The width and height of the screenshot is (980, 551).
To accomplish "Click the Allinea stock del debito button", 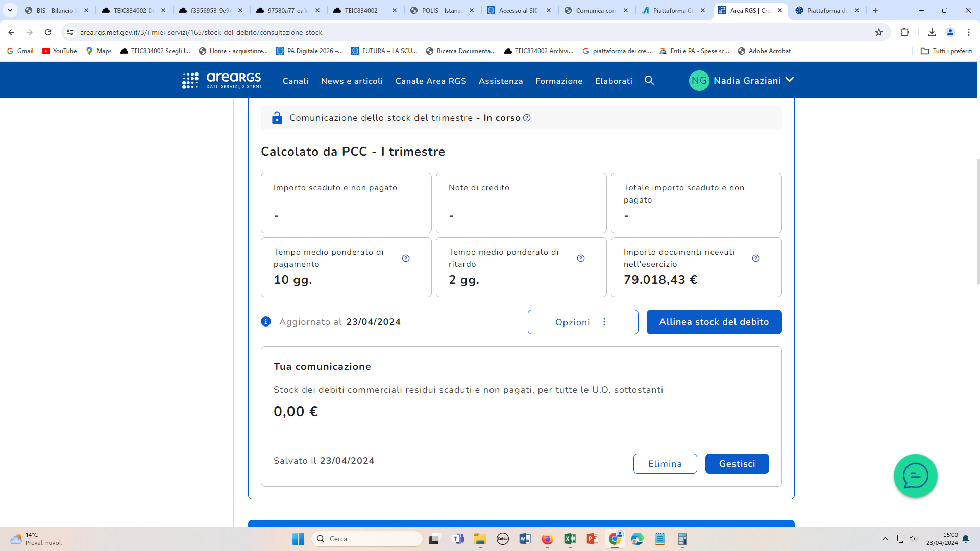I will (x=714, y=322).
